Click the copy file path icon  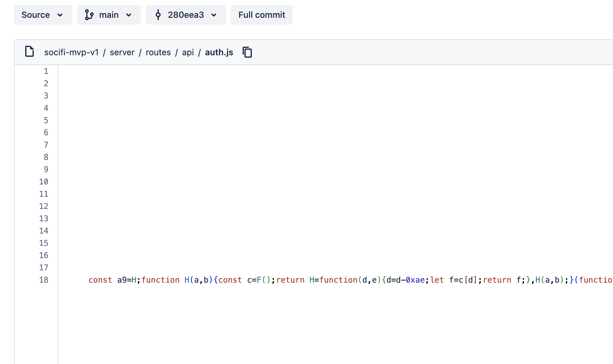pyautogui.click(x=247, y=52)
